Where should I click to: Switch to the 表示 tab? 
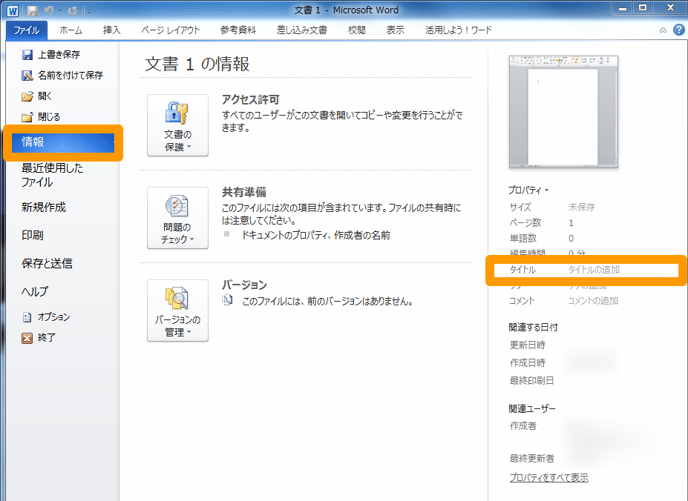(395, 30)
